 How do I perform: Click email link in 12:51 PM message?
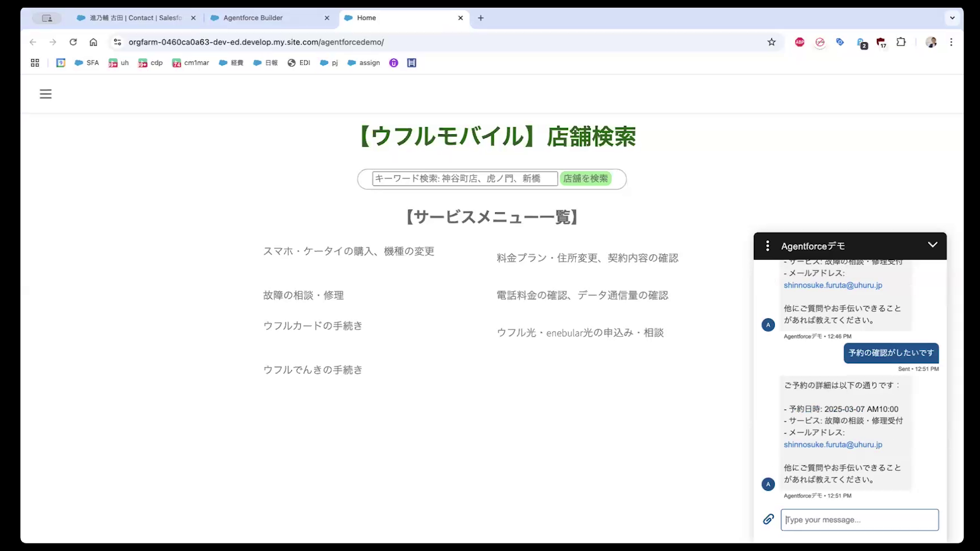tap(833, 444)
